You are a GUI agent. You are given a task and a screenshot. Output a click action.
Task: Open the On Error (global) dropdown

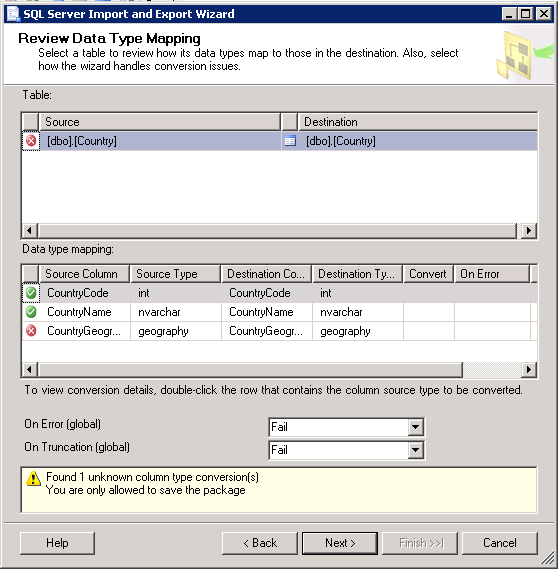coord(415,427)
